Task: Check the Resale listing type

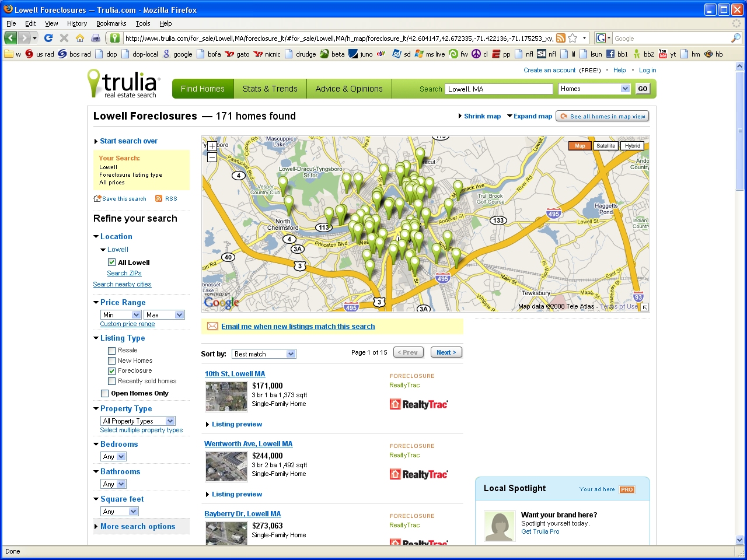Action: [111, 351]
